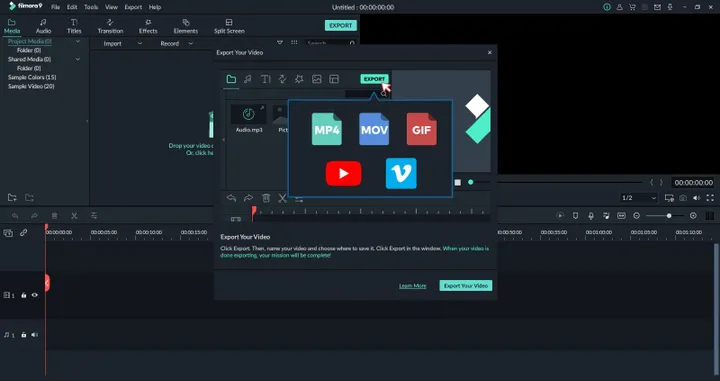Click the timeline zoom out minus icon

point(636,216)
